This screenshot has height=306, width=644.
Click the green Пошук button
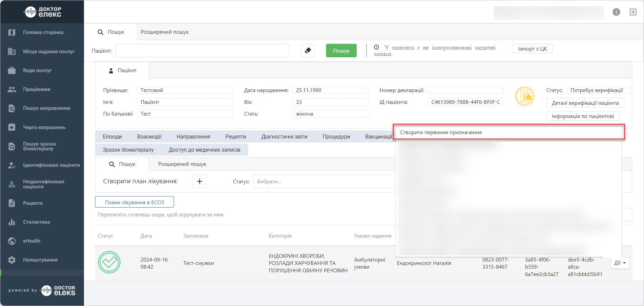click(x=341, y=51)
